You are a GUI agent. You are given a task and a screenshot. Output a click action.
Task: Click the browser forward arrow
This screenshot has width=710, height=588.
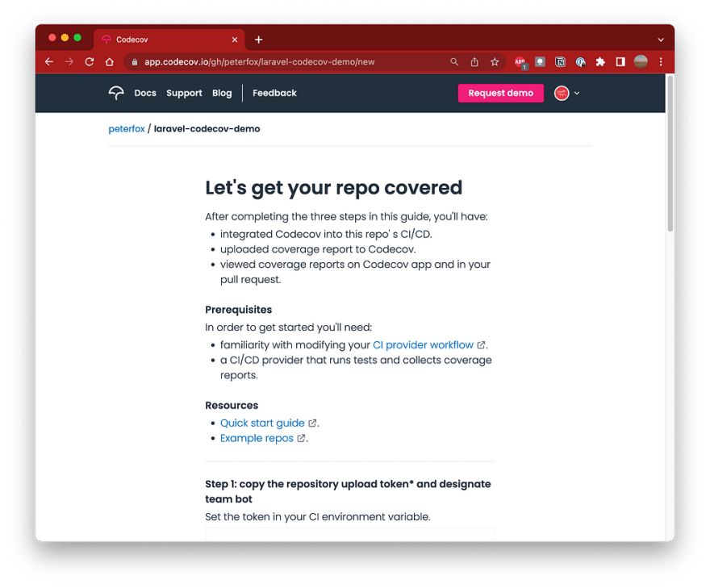[69, 62]
